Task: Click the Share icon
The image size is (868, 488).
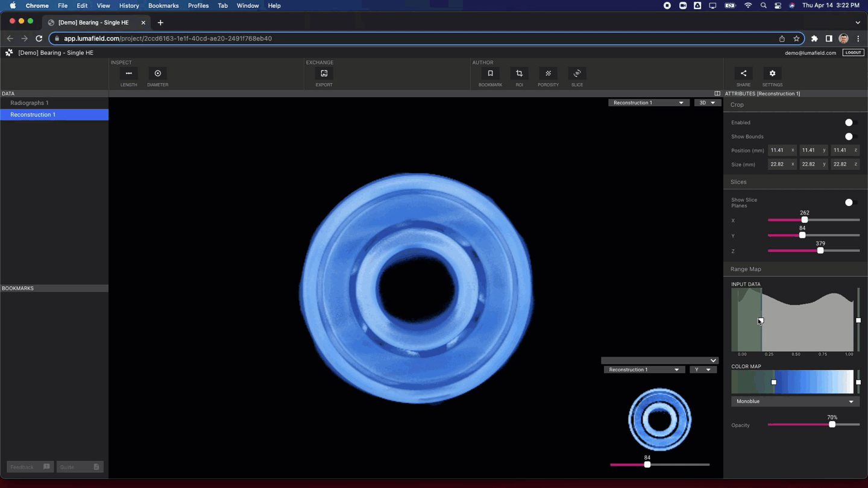Action: coord(743,74)
